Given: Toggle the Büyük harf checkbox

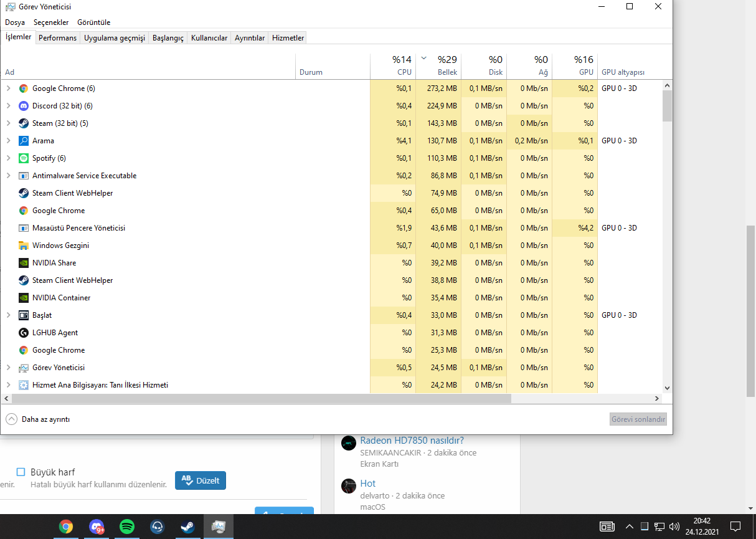Looking at the screenshot, I should [21, 472].
